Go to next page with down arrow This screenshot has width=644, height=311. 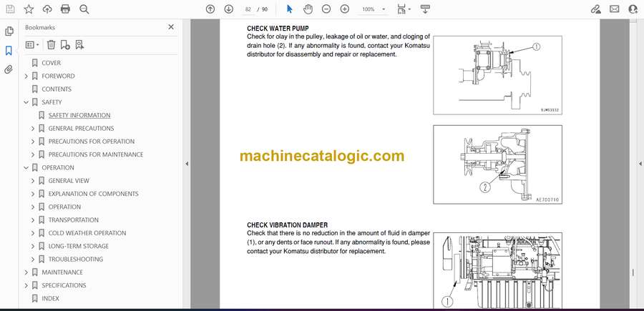click(x=228, y=9)
